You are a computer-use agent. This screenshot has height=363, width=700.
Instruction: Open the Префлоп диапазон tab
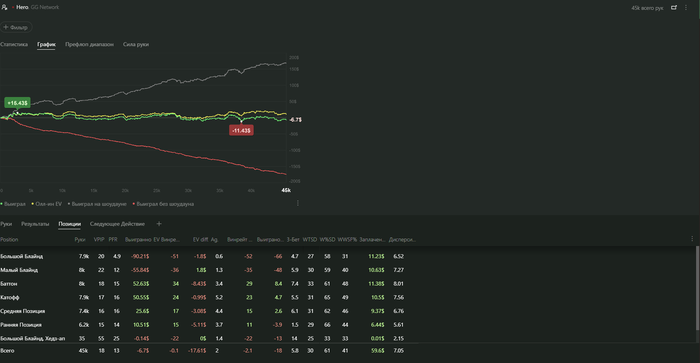coord(89,44)
